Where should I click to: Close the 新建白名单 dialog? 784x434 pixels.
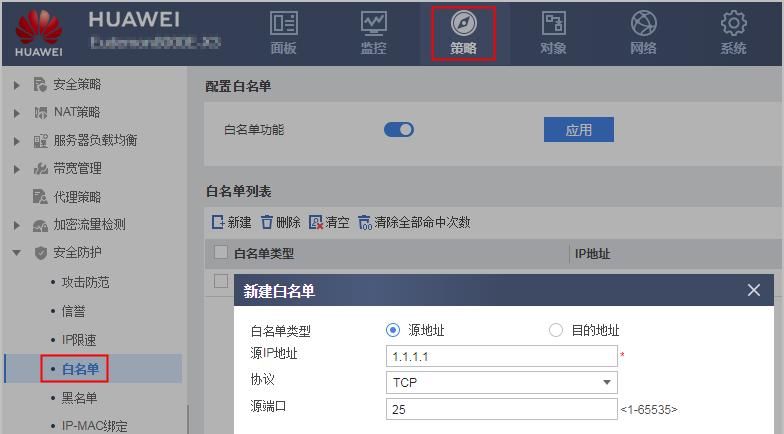click(x=754, y=290)
